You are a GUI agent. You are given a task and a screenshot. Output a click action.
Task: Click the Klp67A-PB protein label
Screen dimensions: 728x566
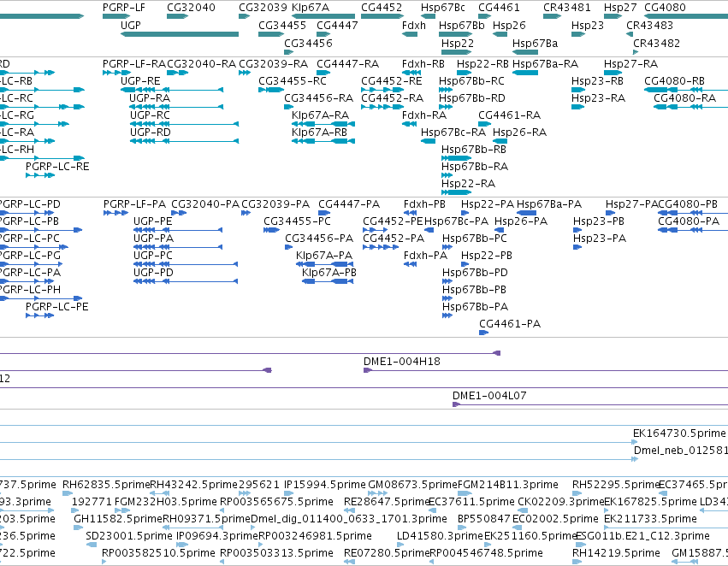pos(329,273)
